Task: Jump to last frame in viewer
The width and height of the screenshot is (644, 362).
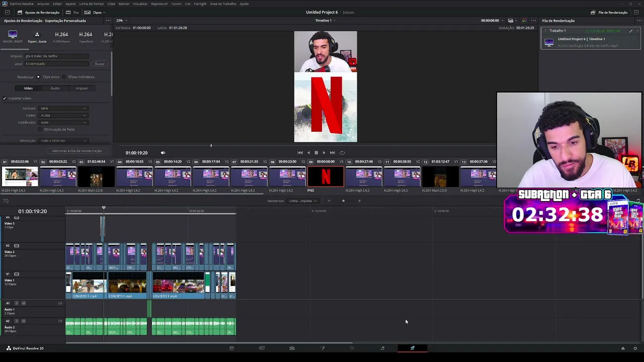Action: pyautogui.click(x=332, y=153)
